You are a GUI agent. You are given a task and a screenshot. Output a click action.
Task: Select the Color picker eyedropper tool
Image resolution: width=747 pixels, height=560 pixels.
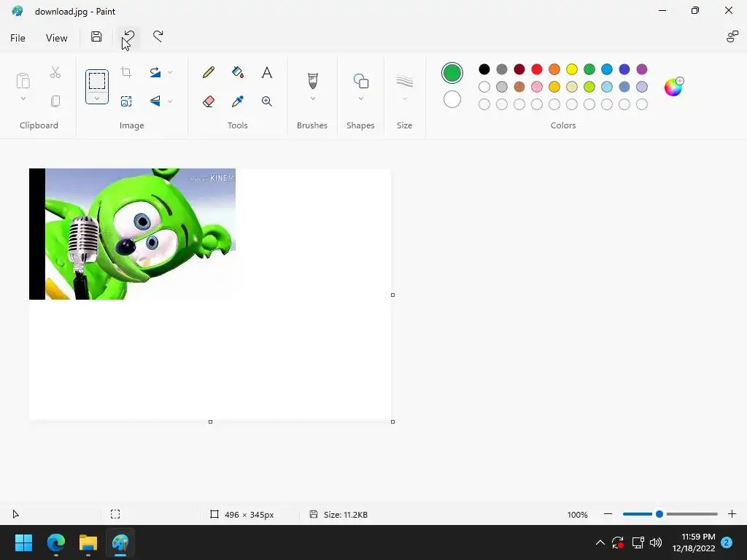click(x=238, y=101)
